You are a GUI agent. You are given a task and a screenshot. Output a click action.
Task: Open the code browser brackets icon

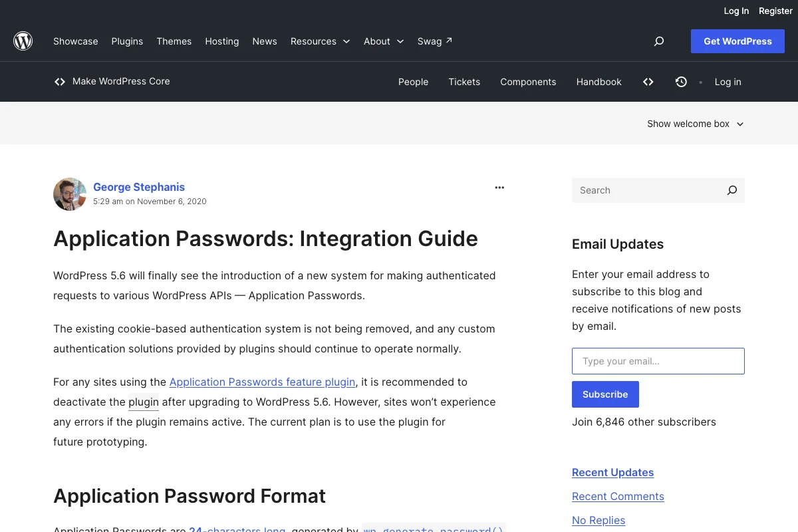pos(648,82)
